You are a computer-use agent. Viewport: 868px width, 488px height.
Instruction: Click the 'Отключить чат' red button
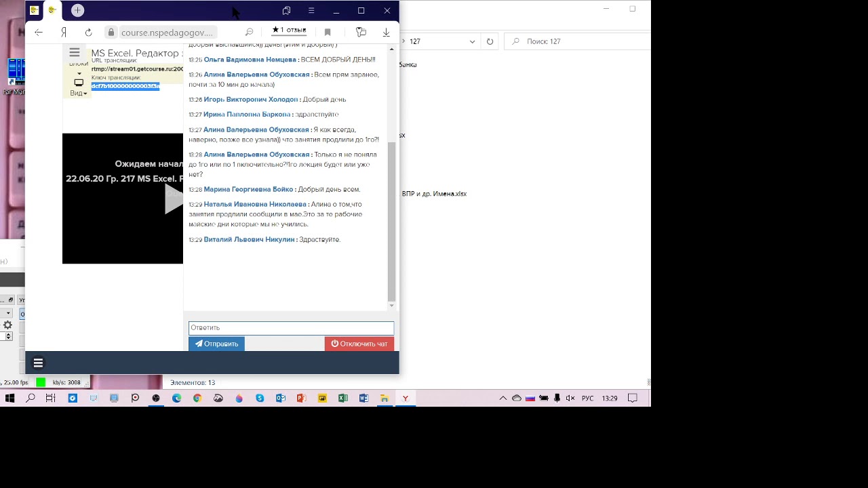click(x=359, y=344)
